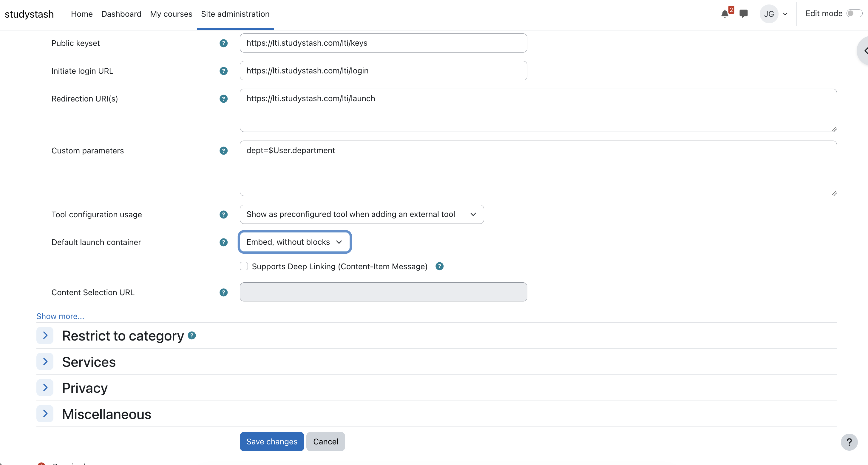
Task: Toggle Edit mode switch
Action: 854,13
